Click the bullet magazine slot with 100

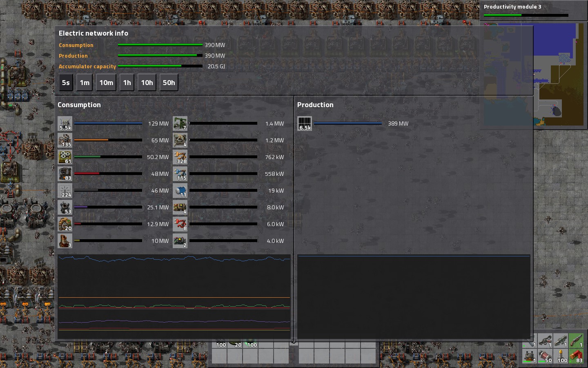pos(561,356)
